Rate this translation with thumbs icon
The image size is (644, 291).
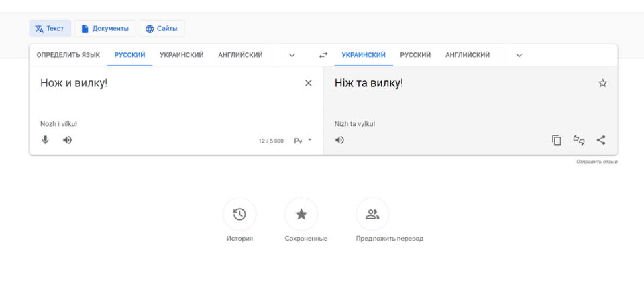click(578, 140)
